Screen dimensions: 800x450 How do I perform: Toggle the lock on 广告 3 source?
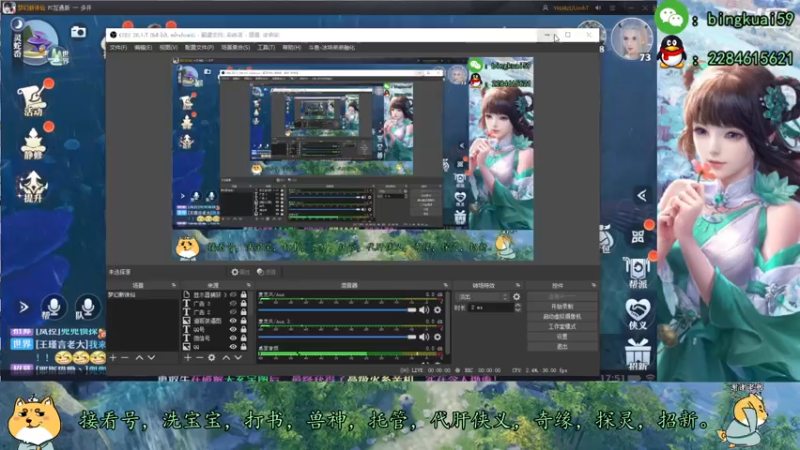pos(243,304)
